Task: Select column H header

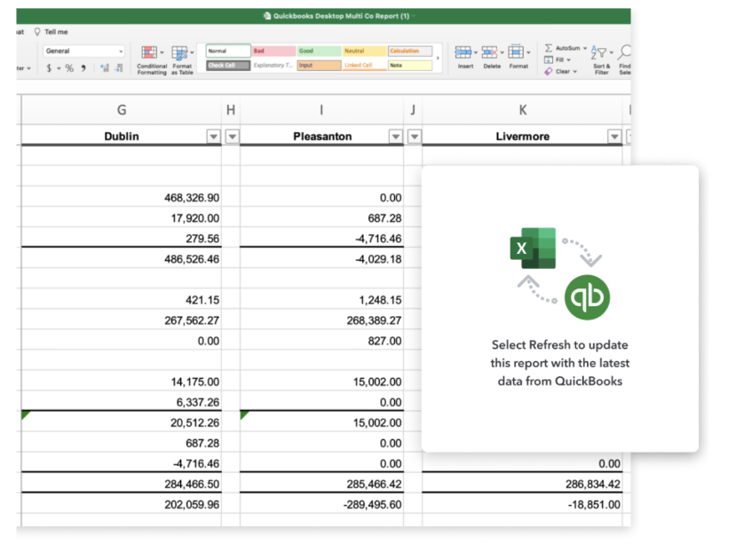Action: pyautogui.click(x=231, y=110)
